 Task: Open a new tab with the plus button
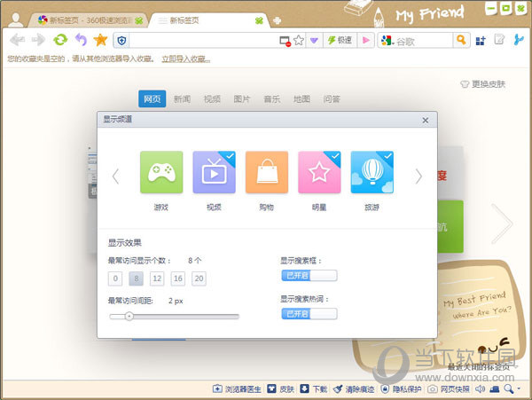click(x=277, y=20)
